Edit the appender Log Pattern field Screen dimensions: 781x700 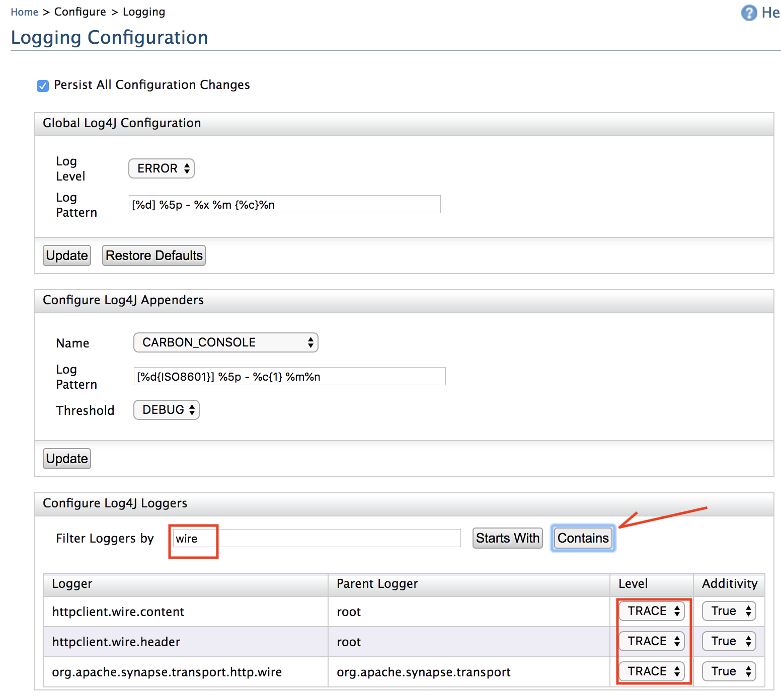[x=289, y=376]
